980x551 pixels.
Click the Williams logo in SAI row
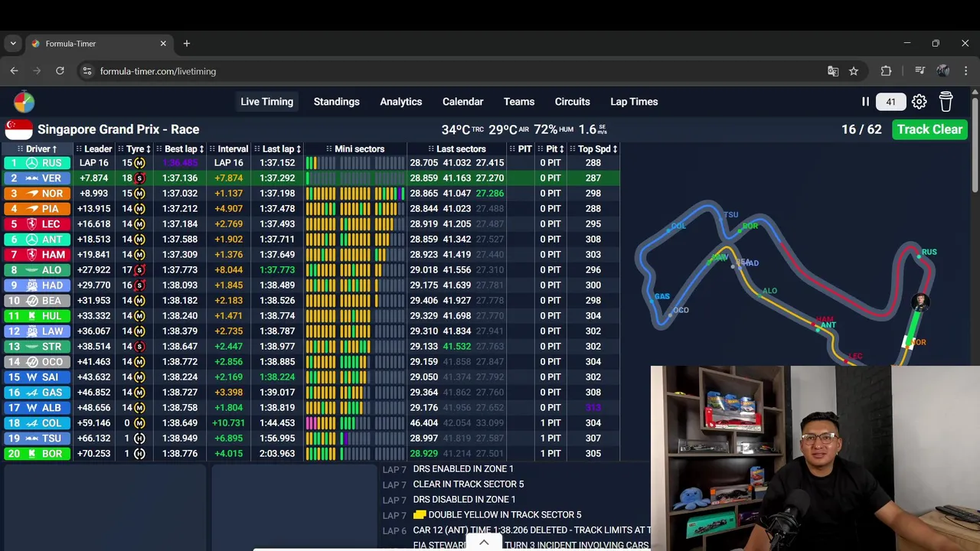(31, 377)
